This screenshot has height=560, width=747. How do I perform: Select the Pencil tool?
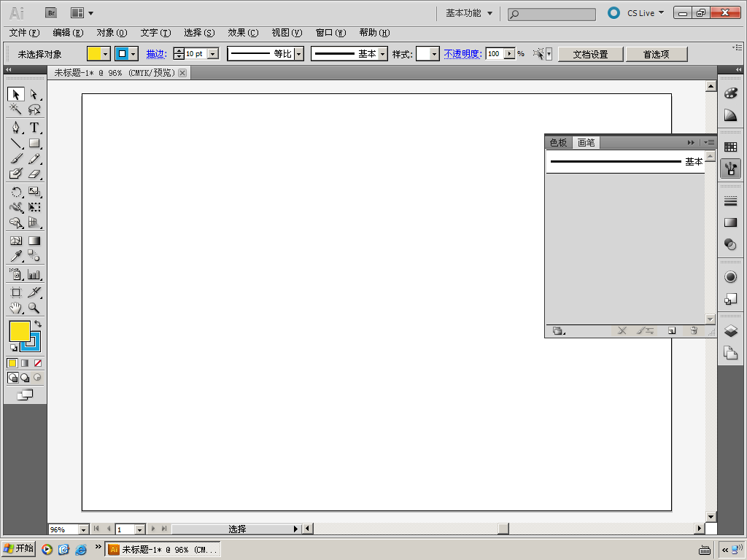34,158
